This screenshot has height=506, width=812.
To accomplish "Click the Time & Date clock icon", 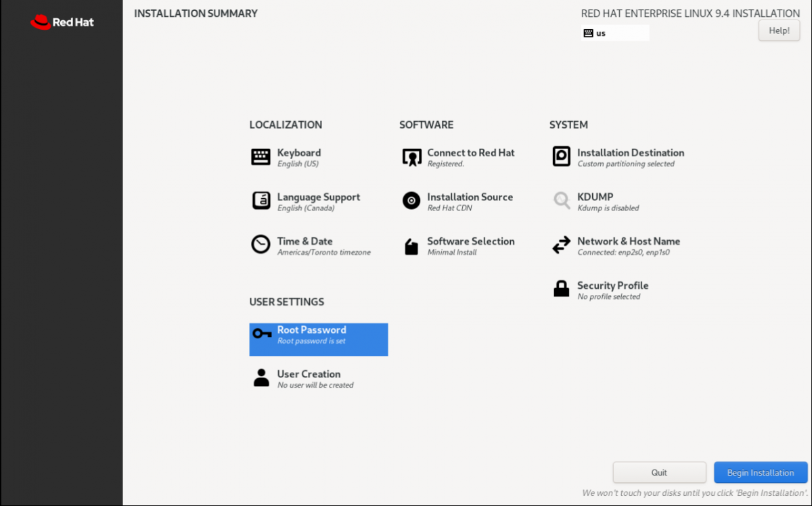I will pyautogui.click(x=261, y=245).
